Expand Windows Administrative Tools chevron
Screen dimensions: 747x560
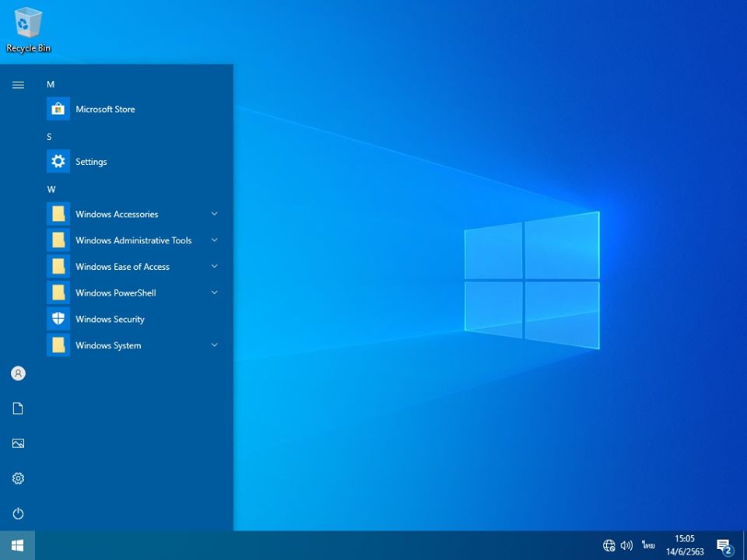[215, 240]
